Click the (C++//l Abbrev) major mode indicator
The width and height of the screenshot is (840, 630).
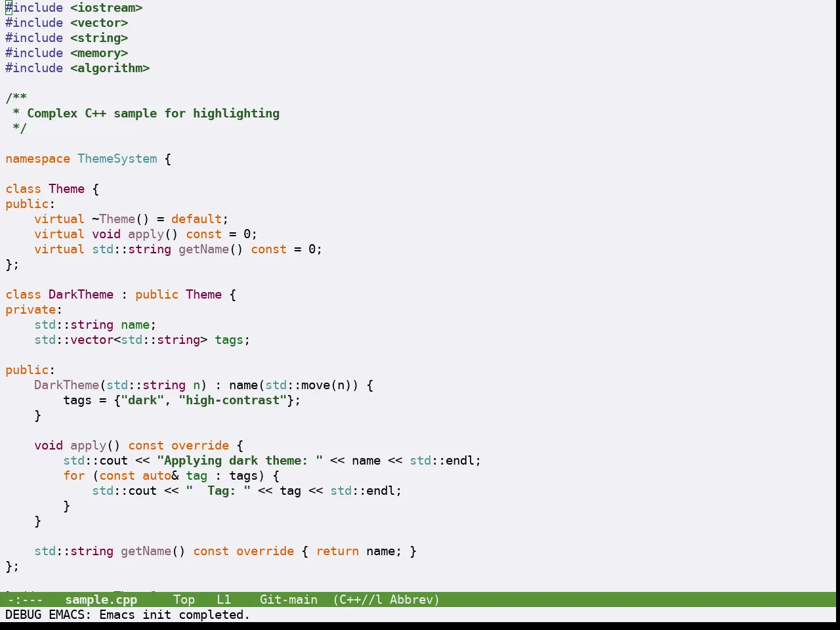click(386, 600)
